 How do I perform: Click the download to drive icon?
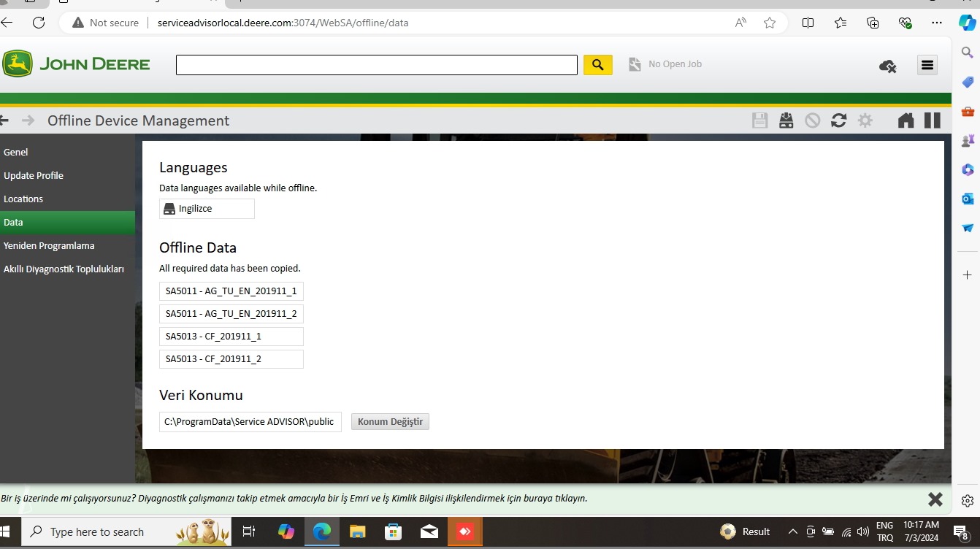click(x=786, y=120)
